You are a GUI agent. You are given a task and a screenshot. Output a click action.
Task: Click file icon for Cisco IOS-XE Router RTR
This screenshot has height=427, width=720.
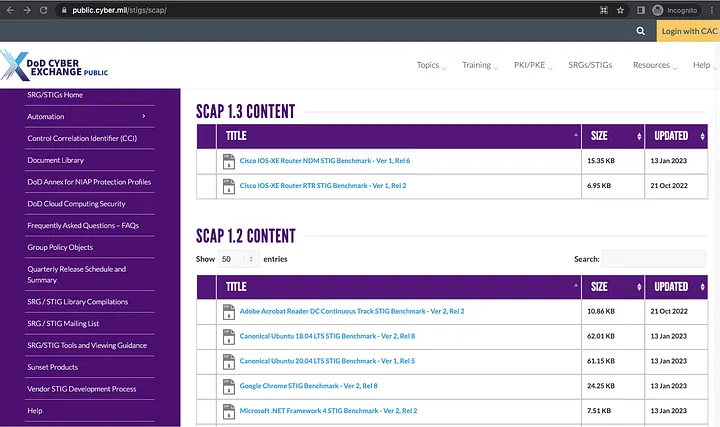tap(229, 186)
